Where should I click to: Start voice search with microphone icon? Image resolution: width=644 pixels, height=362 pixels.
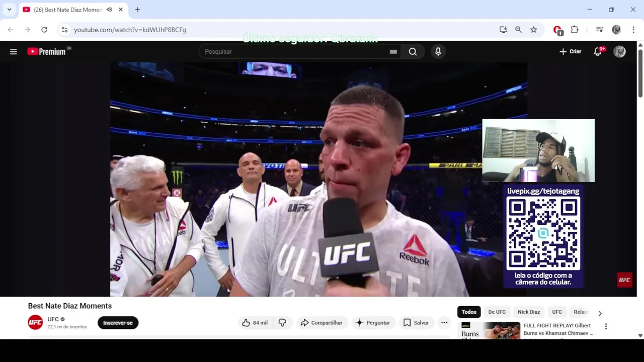(x=438, y=52)
